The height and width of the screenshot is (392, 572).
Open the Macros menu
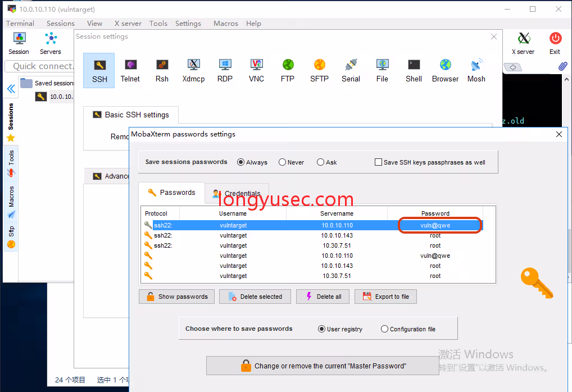[226, 24]
